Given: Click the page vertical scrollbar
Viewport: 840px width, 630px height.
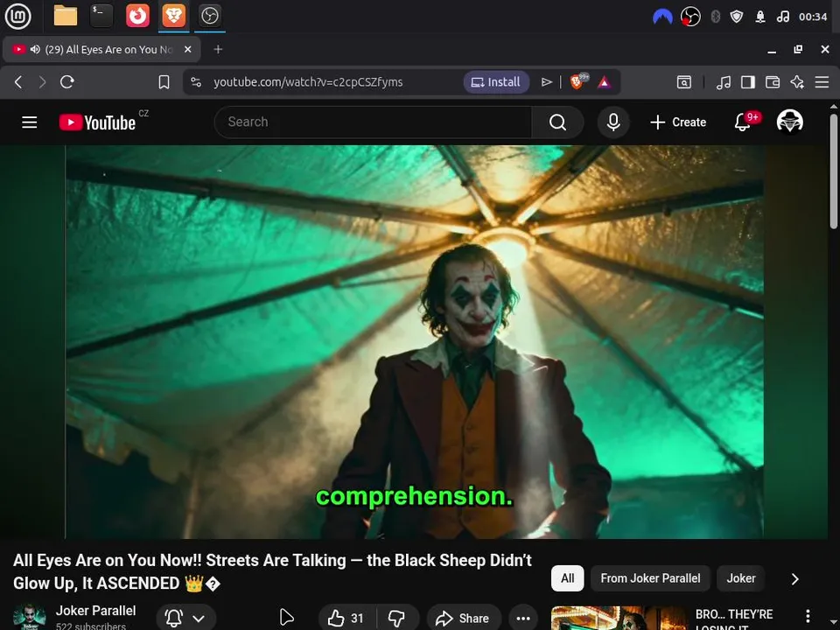Looking at the screenshot, I should coord(834,171).
